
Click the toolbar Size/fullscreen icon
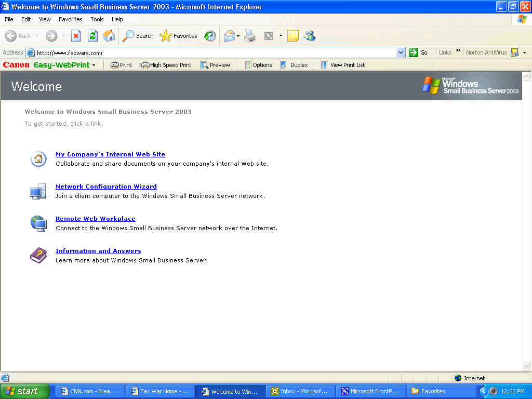pos(269,36)
